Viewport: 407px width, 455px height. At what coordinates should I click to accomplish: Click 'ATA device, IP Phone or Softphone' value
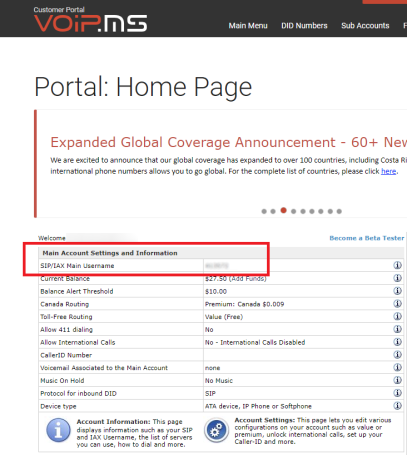[x=258, y=406]
